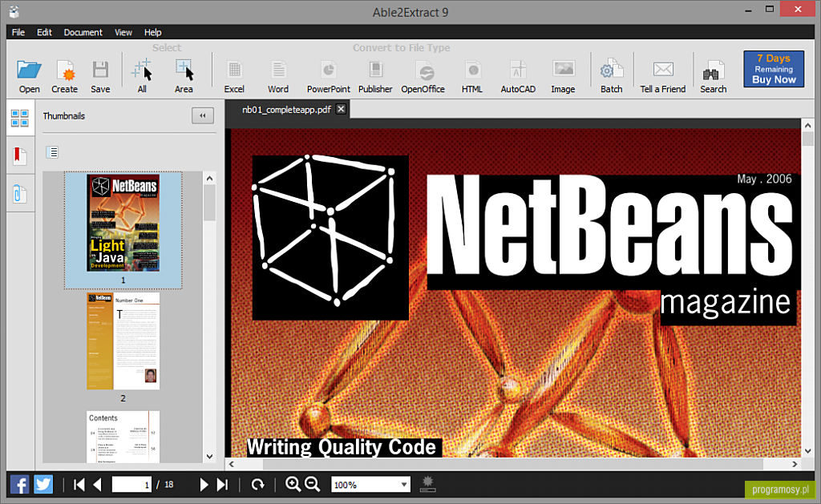Click document horizontal scroll right arrow

point(795,464)
